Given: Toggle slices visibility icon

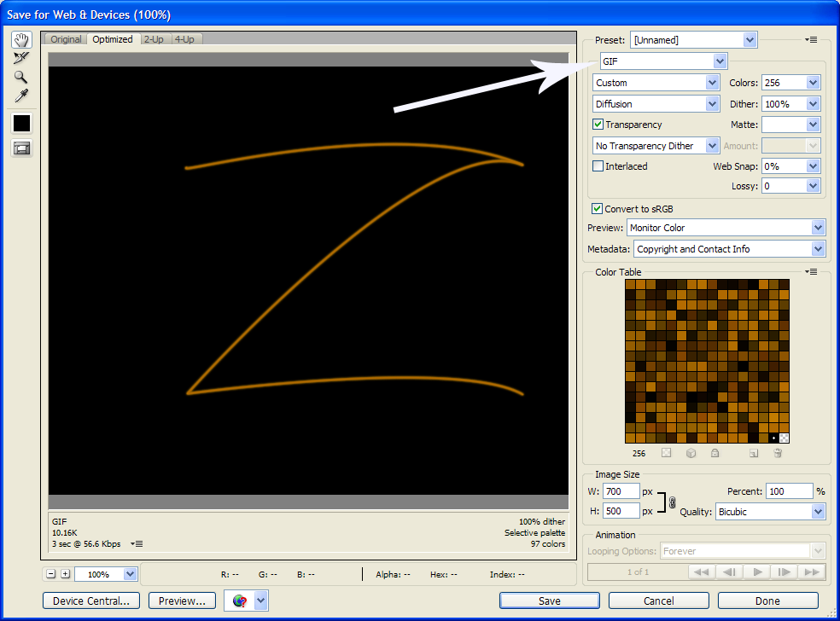Looking at the screenshot, I should (x=21, y=148).
